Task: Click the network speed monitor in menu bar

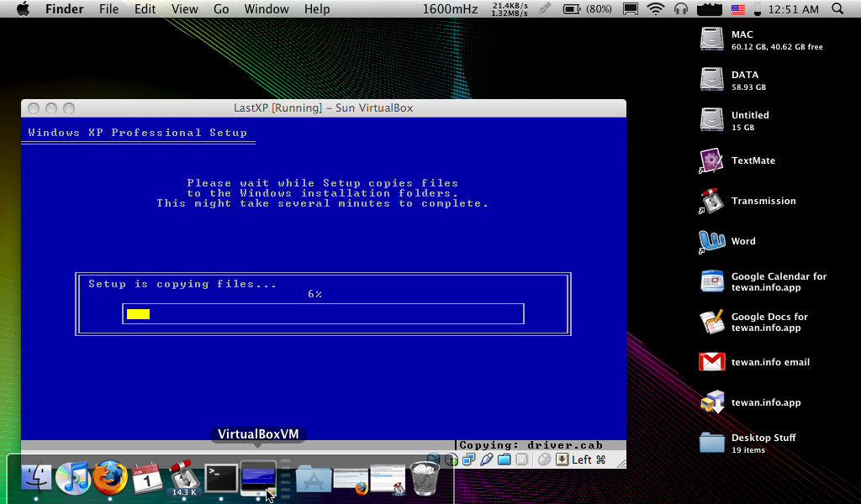Action: pyautogui.click(x=510, y=8)
